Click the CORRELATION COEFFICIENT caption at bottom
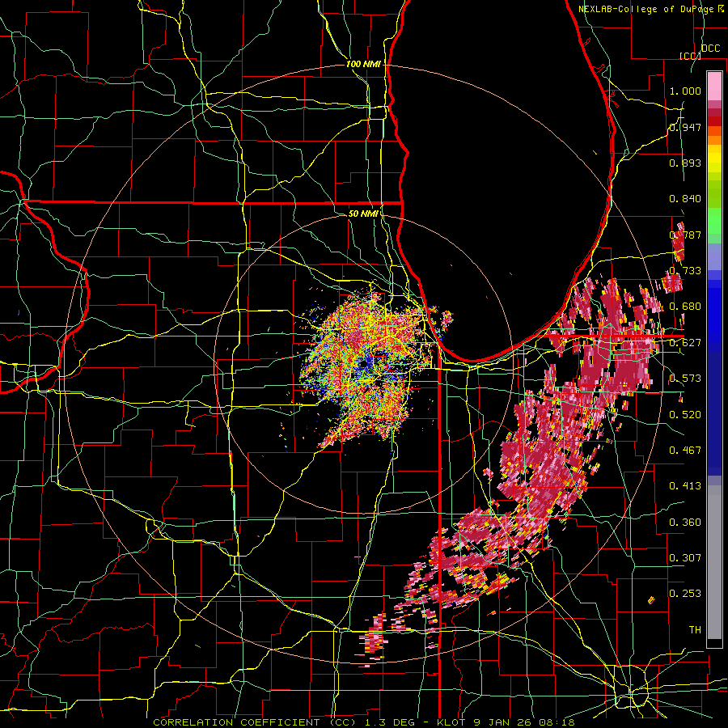This screenshot has width=728, height=728. (364, 722)
